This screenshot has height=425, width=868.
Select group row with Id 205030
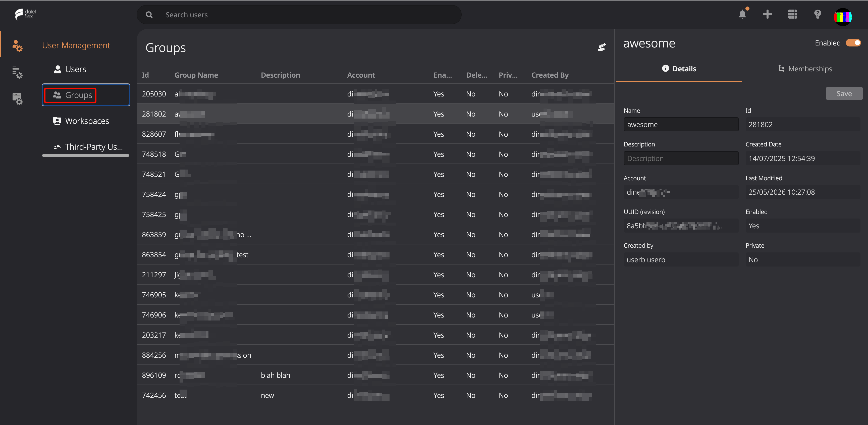pyautogui.click(x=375, y=94)
